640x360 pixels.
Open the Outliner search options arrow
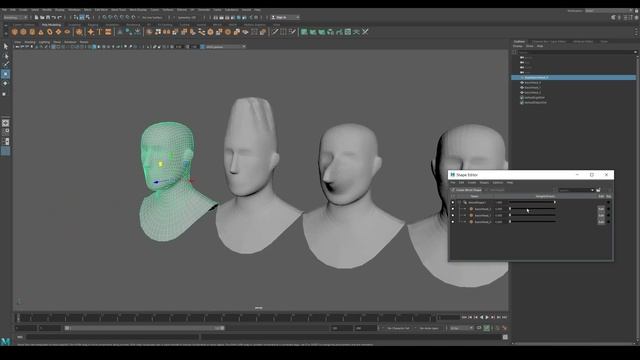635,52
